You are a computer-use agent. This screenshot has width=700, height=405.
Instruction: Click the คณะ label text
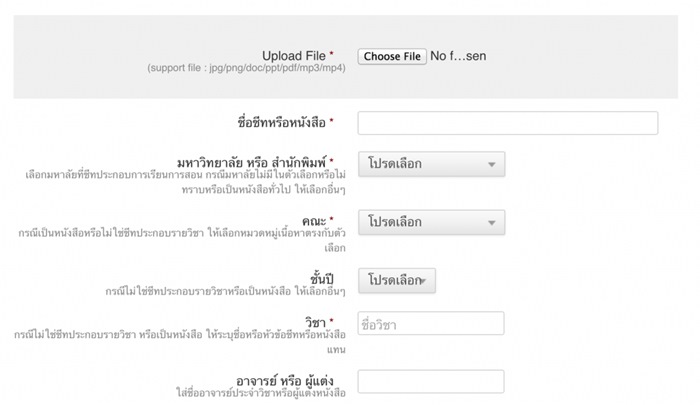314,221
